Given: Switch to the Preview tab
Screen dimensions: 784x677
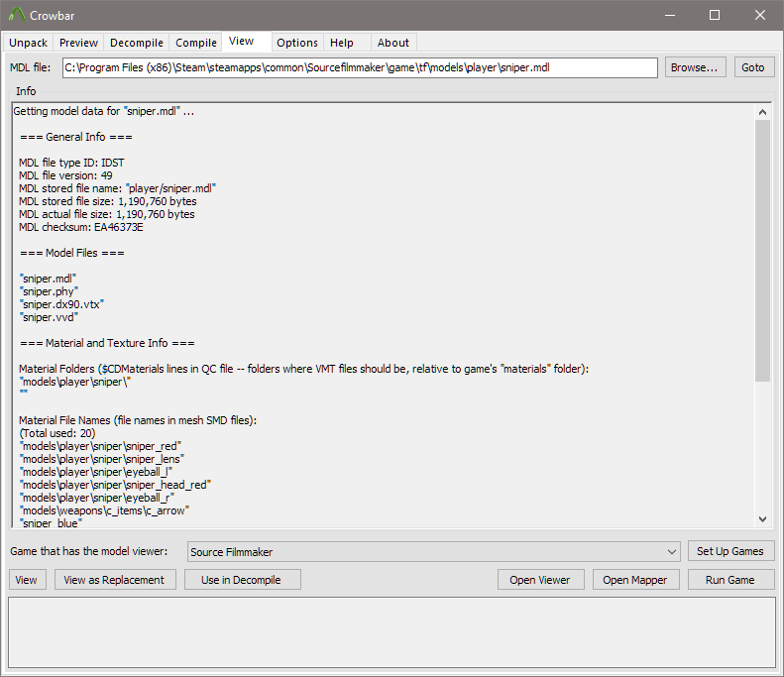Looking at the screenshot, I should coord(78,43).
